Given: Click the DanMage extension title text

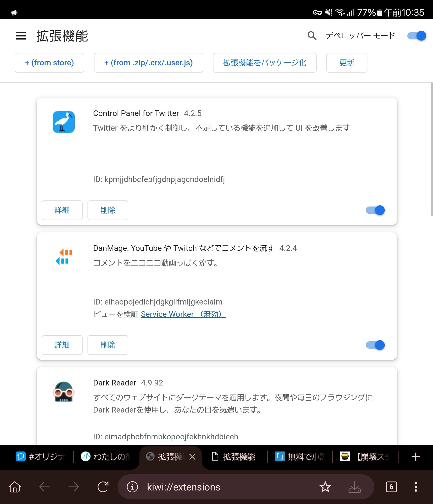Looking at the screenshot, I should 184,248.
